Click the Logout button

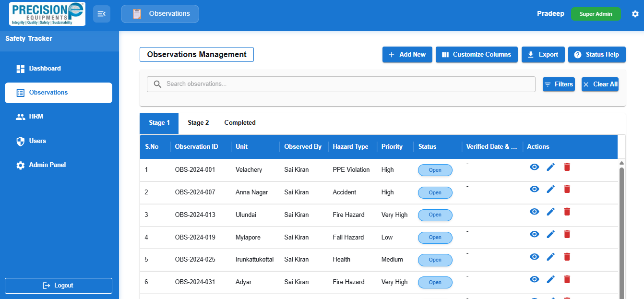[x=59, y=286]
